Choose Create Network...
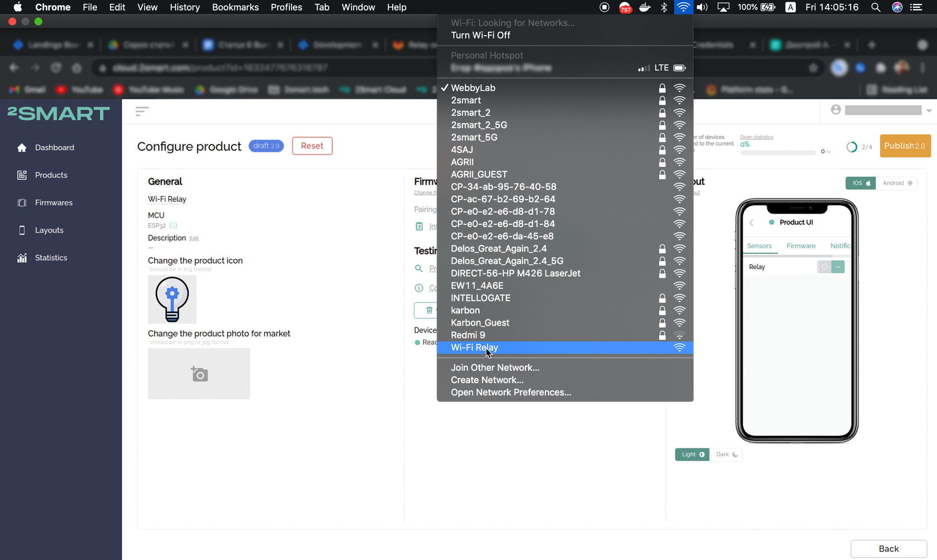Viewport: 937px width, 560px height. coord(565,380)
